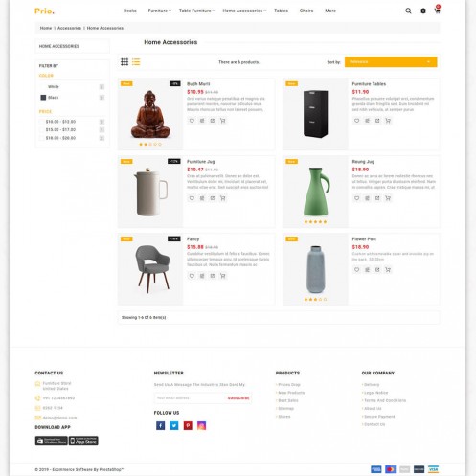Open the Desks menu item
The height and width of the screenshot is (476, 476).
130,11
